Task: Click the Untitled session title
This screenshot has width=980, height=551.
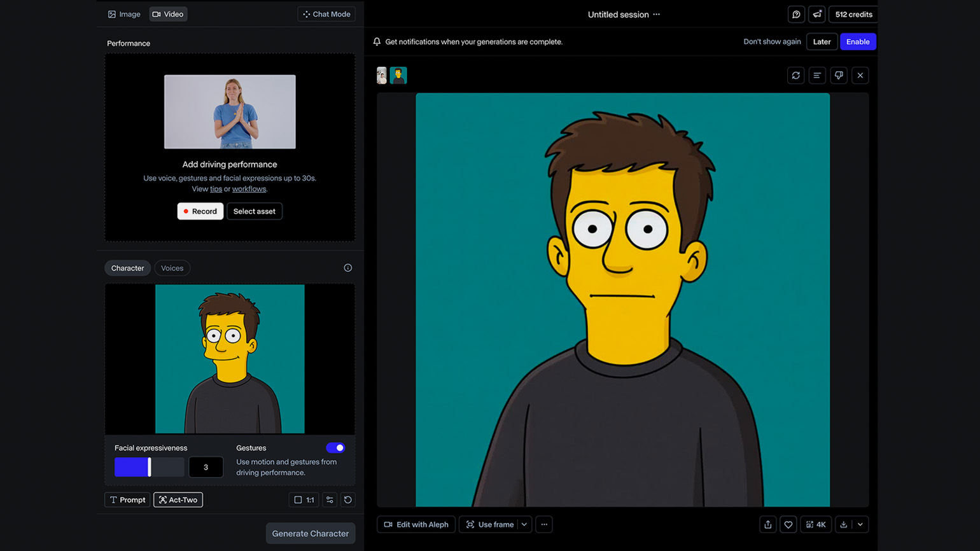Action: click(618, 15)
